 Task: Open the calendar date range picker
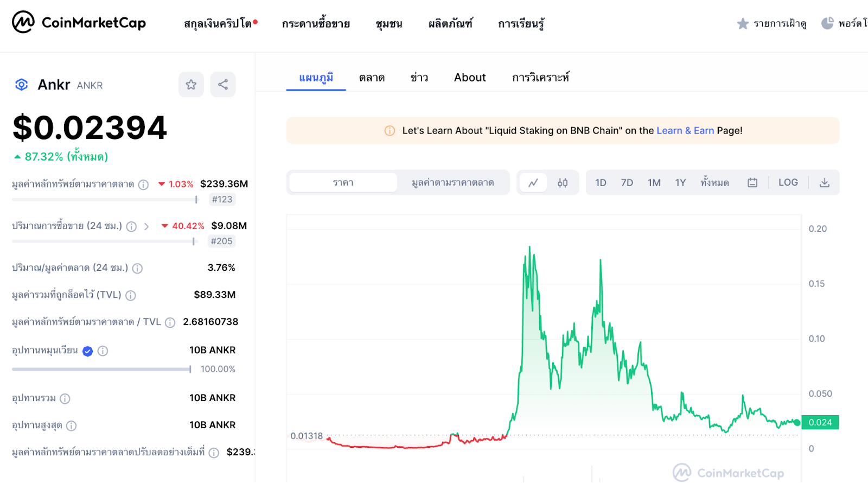(752, 183)
